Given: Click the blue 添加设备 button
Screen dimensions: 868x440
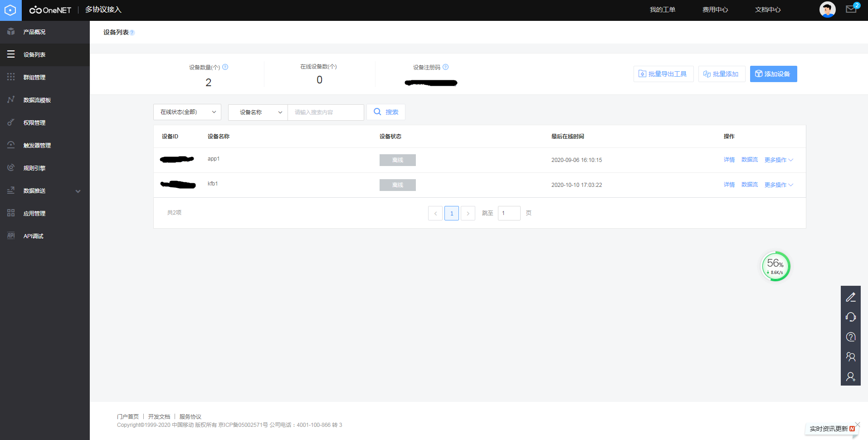Looking at the screenshot, I should click(x=773, y=74).
